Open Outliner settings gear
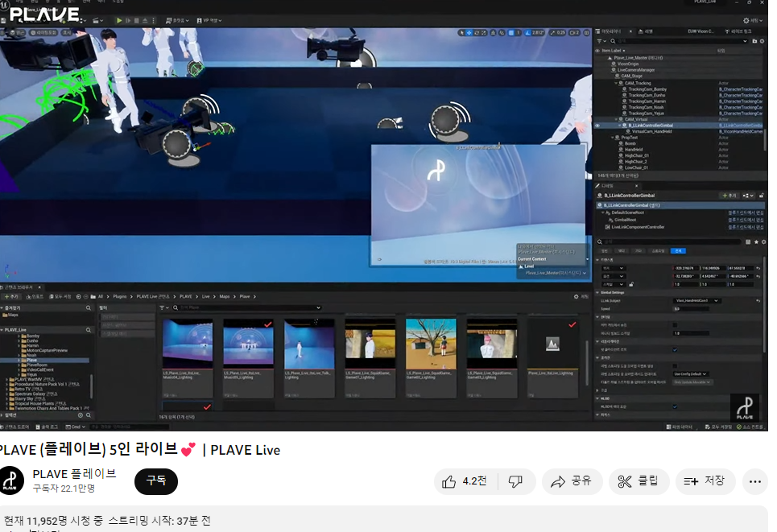This screenshot has width=777, height=532. pyautogui.click(x=763, y=41)
